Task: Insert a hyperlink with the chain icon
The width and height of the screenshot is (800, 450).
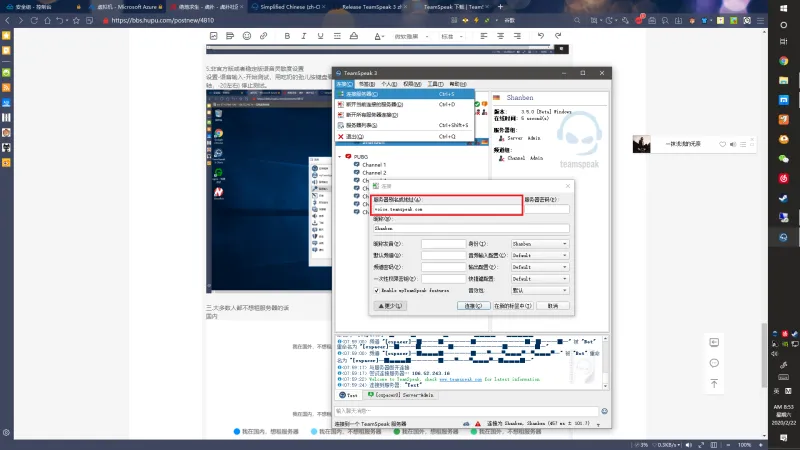Action: pyautogui.click(x=263, y=36)
